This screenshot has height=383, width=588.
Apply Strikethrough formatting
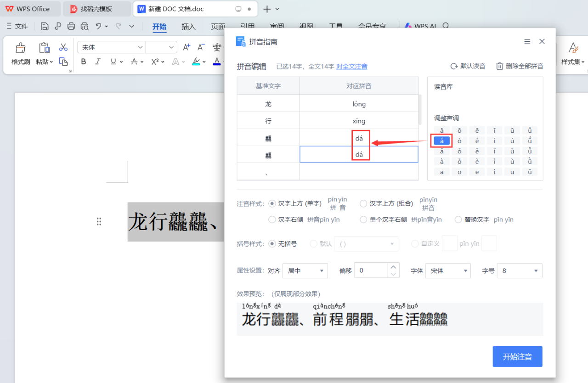coord(134,62)
